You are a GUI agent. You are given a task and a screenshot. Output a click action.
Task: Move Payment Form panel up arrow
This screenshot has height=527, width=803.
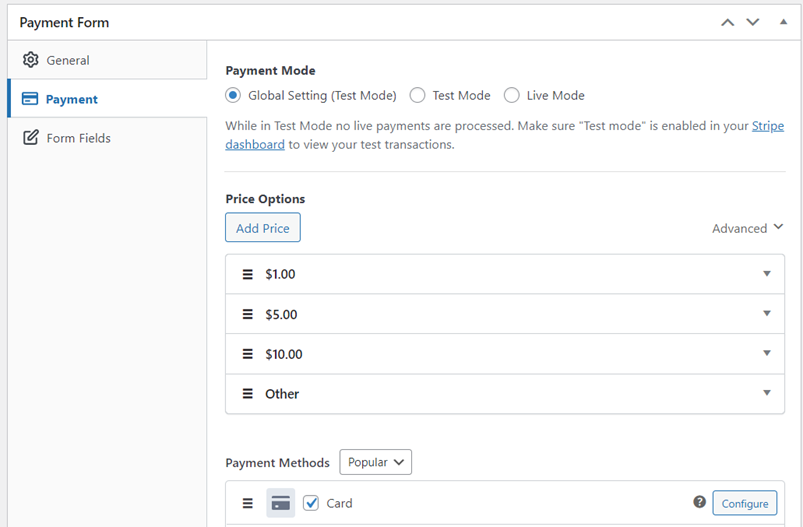coord(728,23)
